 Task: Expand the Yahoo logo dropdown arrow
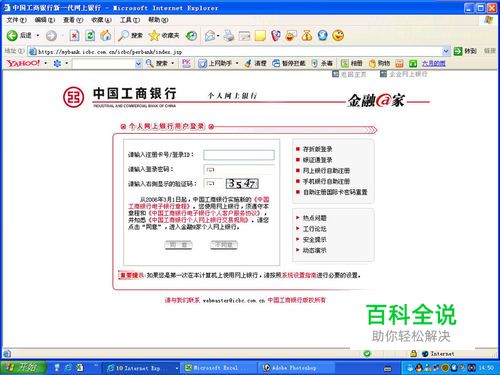coord(45,63)
